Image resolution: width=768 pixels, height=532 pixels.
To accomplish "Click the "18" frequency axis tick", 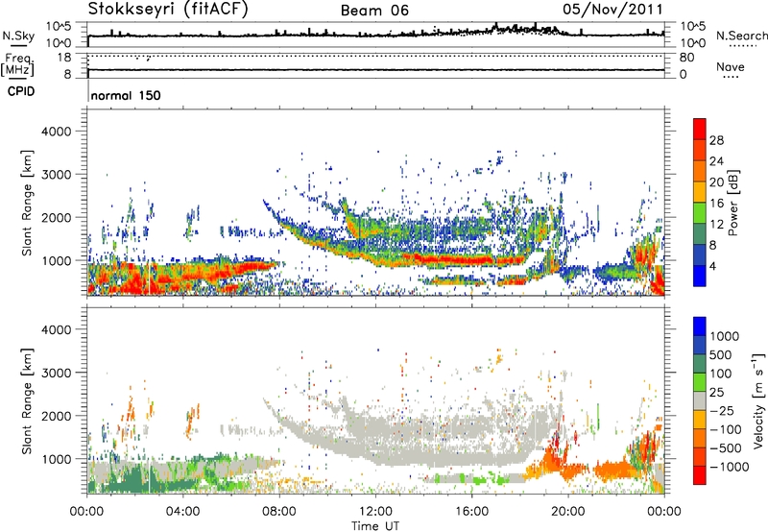I will 64,57.
